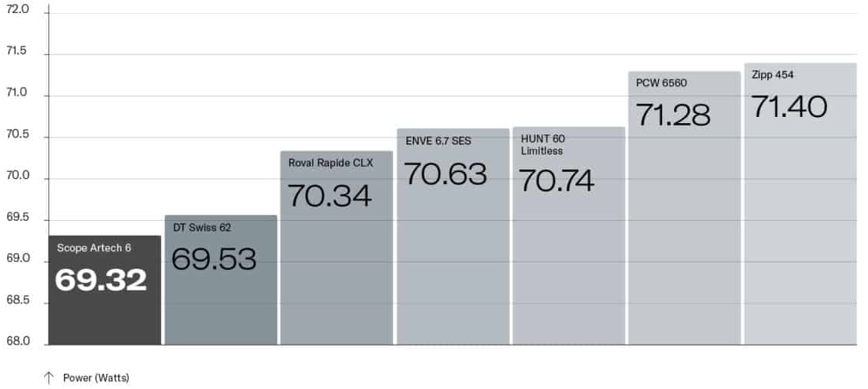Click the 71.5 y-axis tick label
The height and width of the screenshot is (389, 868).
pyautogui.click(x=17, y=51)
